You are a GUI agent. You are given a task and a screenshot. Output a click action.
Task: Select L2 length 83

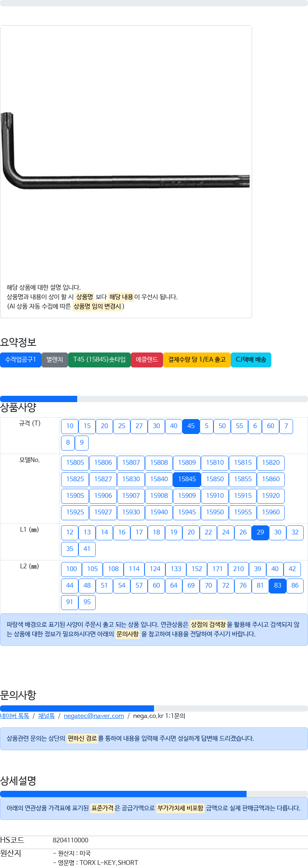pyautogui.click(x=278, y=586)
